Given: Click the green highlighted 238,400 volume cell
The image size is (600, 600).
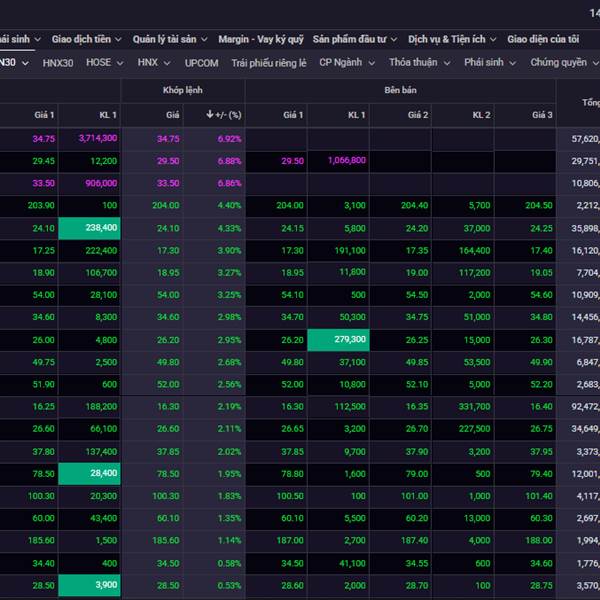Looking at the screenshot, I should tap(90, 227).
